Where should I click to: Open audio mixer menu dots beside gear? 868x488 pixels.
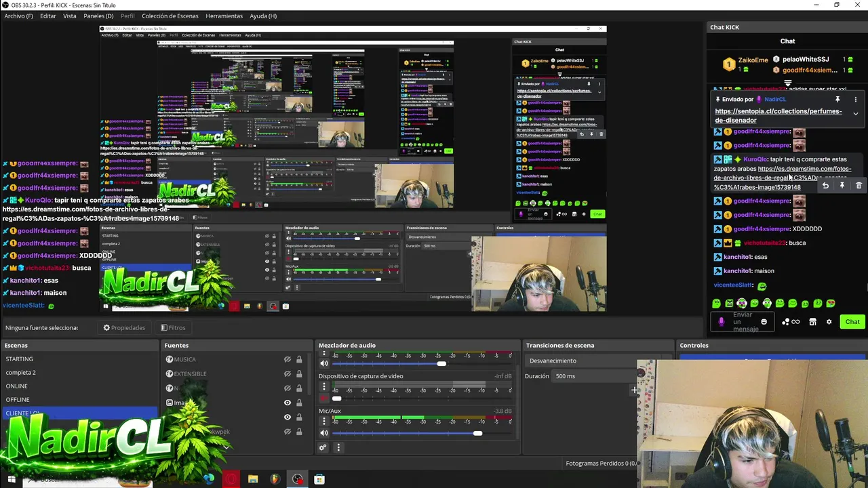[x=338, y=447]
